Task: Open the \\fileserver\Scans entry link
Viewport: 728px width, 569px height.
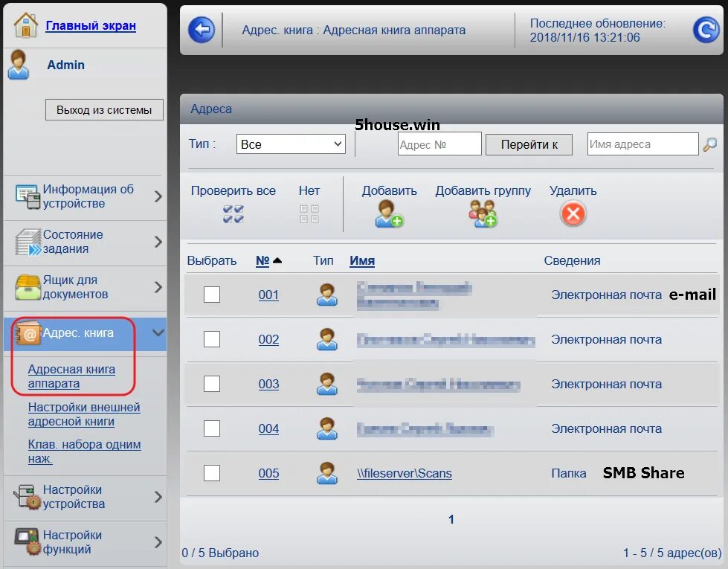Action: click(405, 473)
